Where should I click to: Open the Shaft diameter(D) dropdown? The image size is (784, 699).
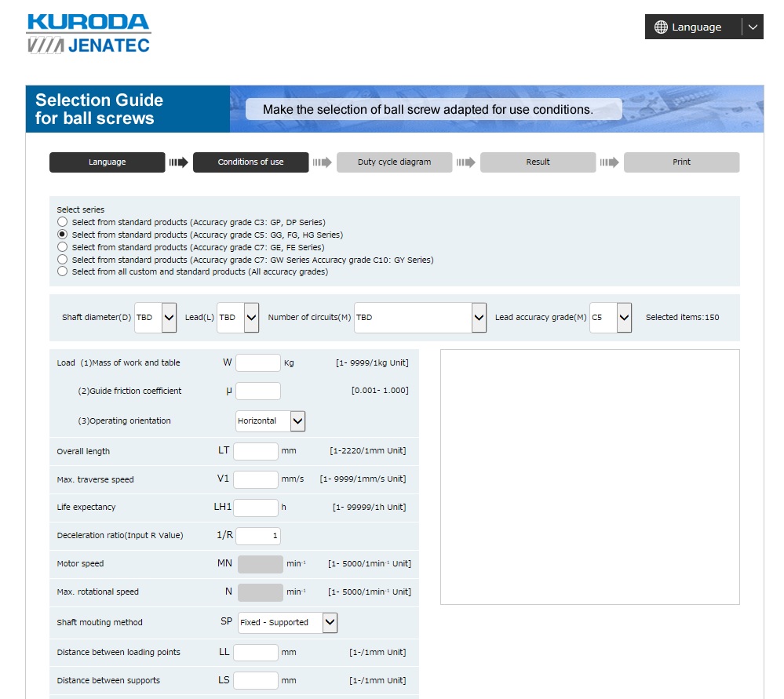(155, 318)
